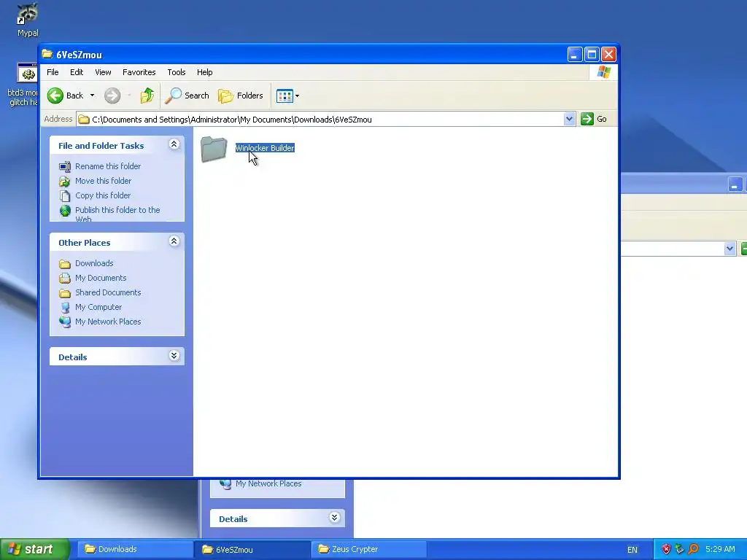Toggle the Folders tree pane button

coord(241,96)
